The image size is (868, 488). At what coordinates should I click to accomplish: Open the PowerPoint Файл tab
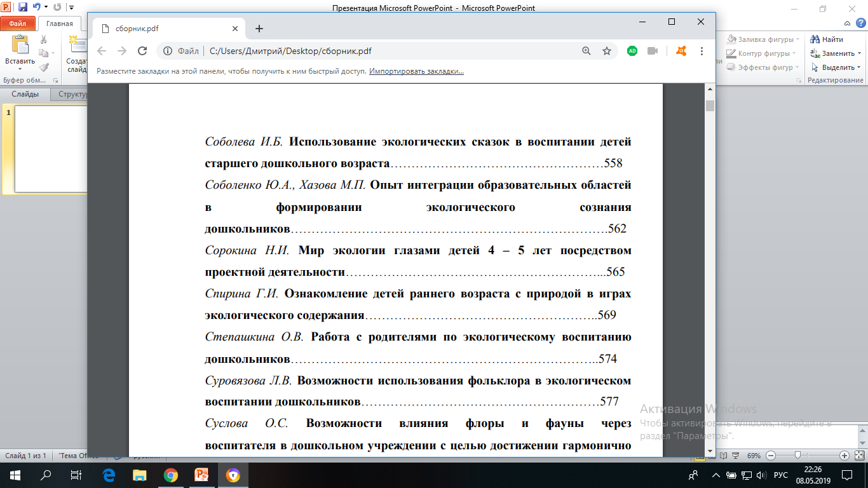(x=18, y=24)
